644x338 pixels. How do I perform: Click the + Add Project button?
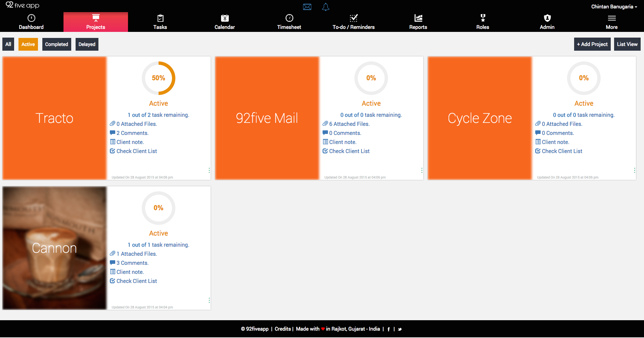(x=592, y=44)
